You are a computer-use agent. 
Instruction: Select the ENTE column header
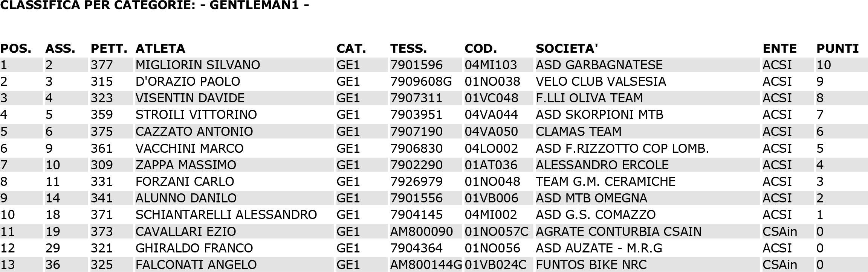(x=779, y=49)
